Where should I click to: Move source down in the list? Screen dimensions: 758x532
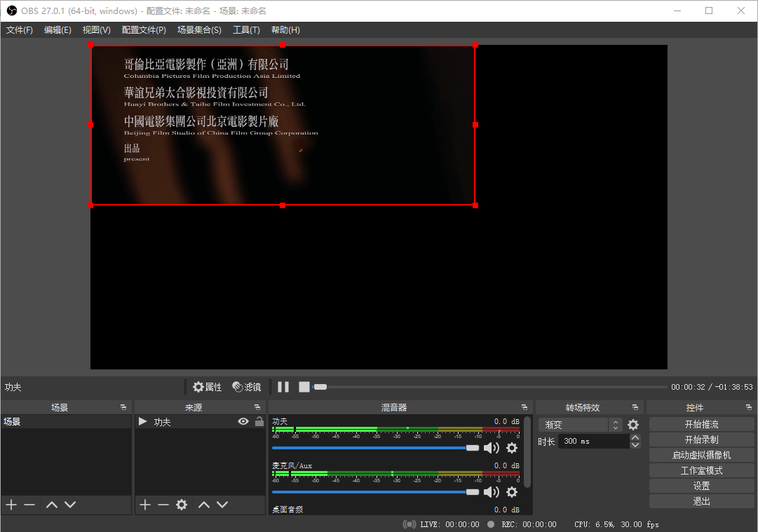(222, 505)
